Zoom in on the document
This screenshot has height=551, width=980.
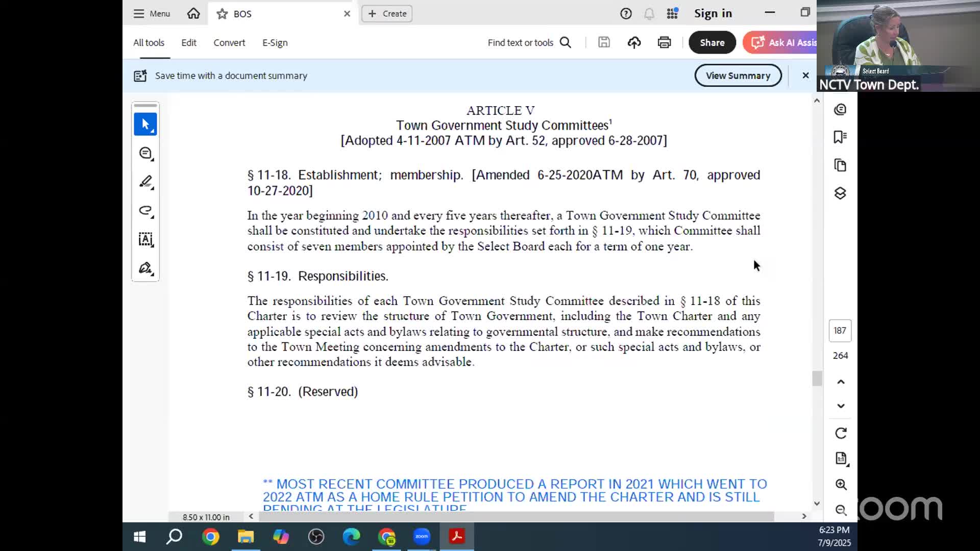(841, 485)
